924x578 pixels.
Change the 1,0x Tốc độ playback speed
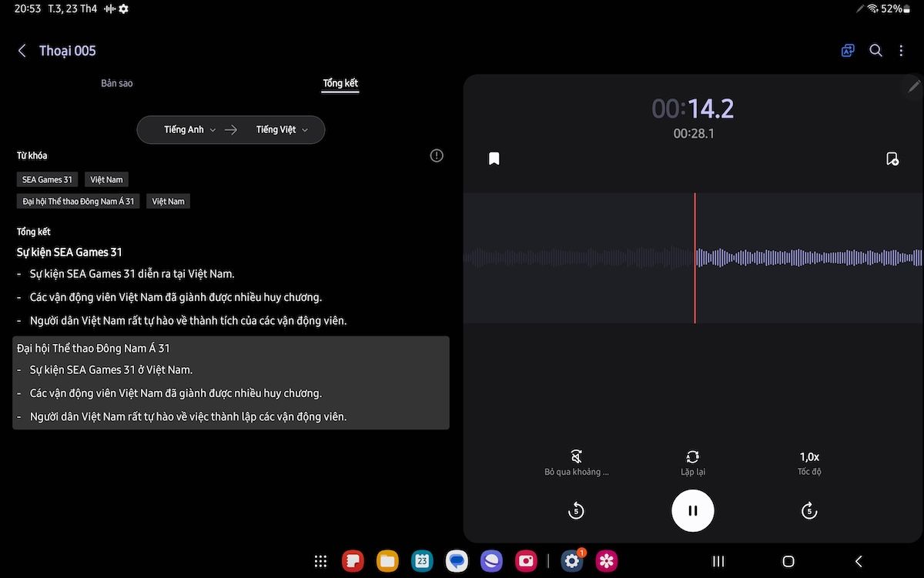coord(809,463)
